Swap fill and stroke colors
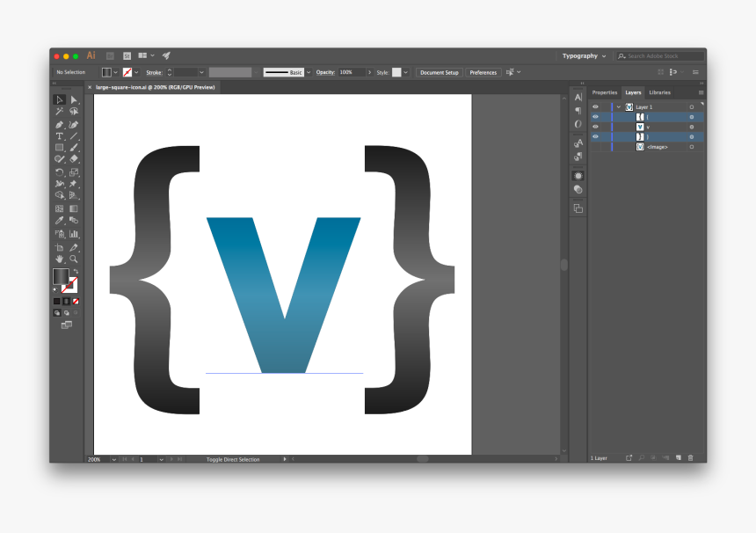Image resolution: width=756 pixels, height=533 pixels. (76, 272)
